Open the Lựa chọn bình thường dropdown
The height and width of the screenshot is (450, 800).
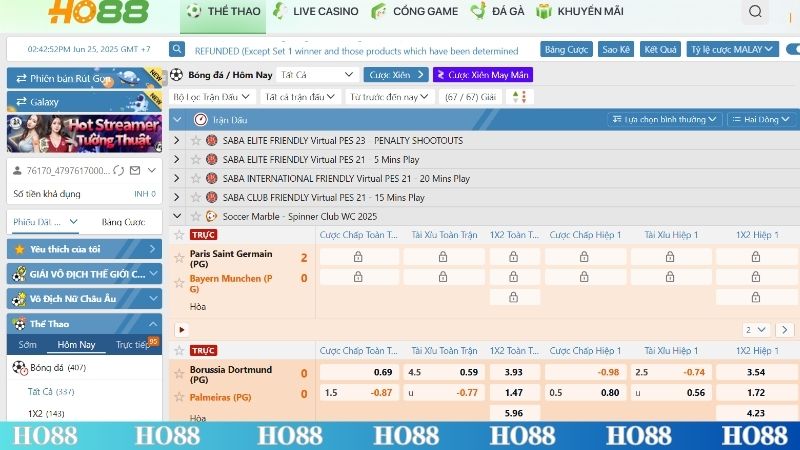pos(665,119)
